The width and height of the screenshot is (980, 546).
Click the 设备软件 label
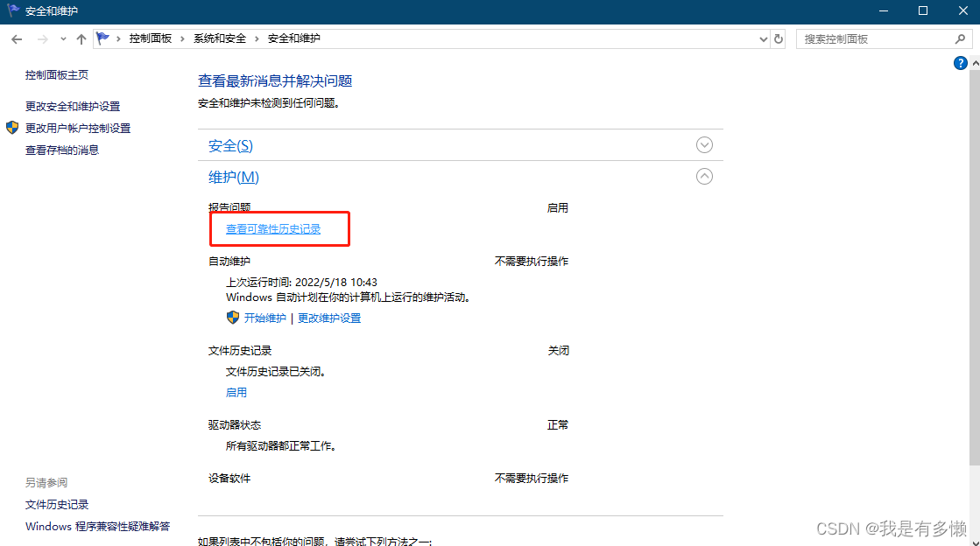[x=229, y=479]
